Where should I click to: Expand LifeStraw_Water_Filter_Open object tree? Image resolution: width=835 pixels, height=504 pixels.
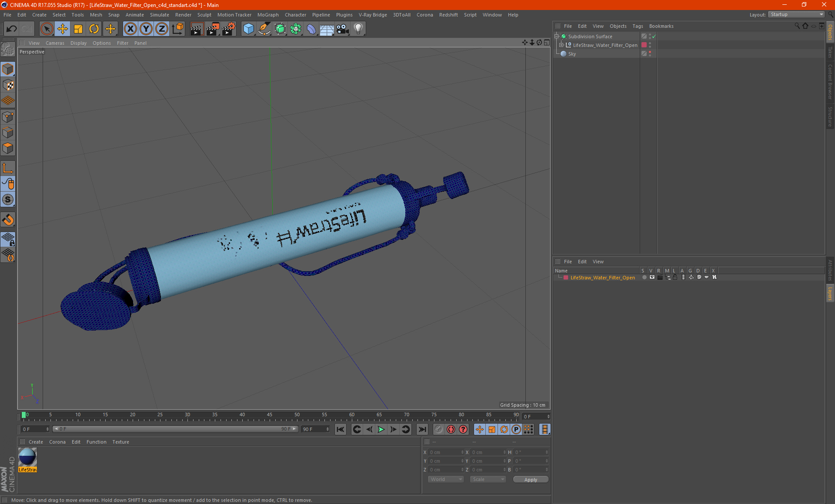coord(561,45)
